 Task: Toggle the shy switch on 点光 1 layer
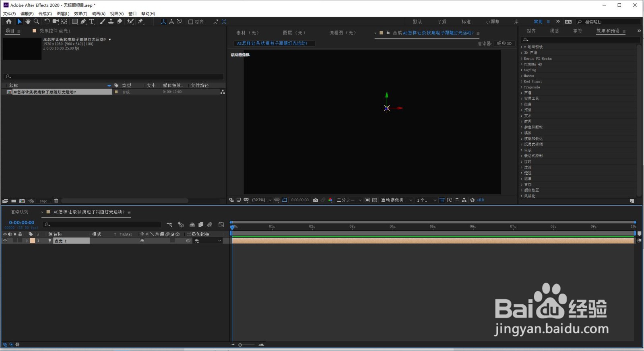pyautogui.click(x=142, y=241)
